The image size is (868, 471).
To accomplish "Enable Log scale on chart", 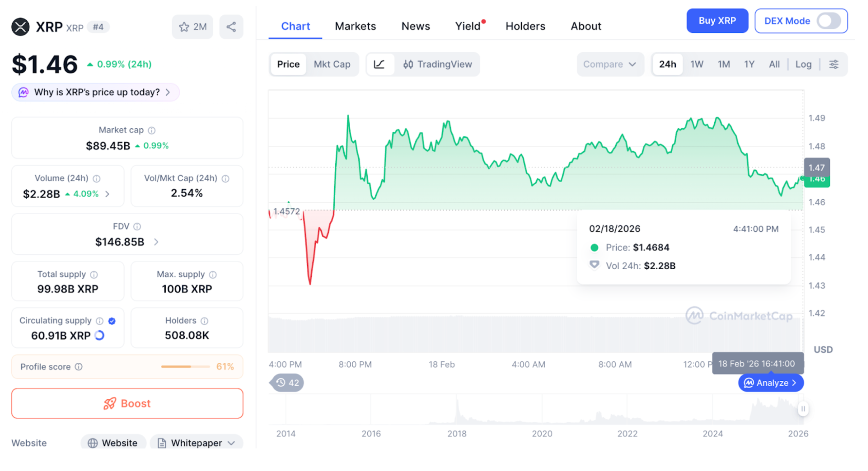I will pyautogui.click(x=803, y=64).
